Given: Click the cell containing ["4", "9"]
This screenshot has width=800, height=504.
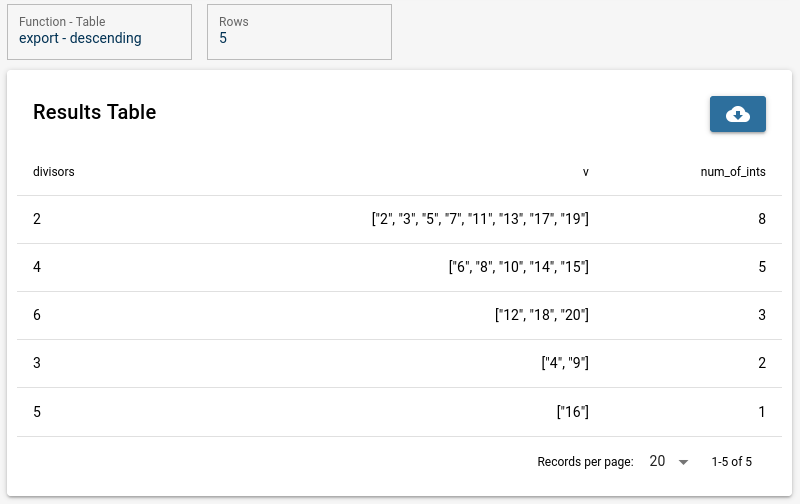Looking at the screenshot, I should point(565,363).
